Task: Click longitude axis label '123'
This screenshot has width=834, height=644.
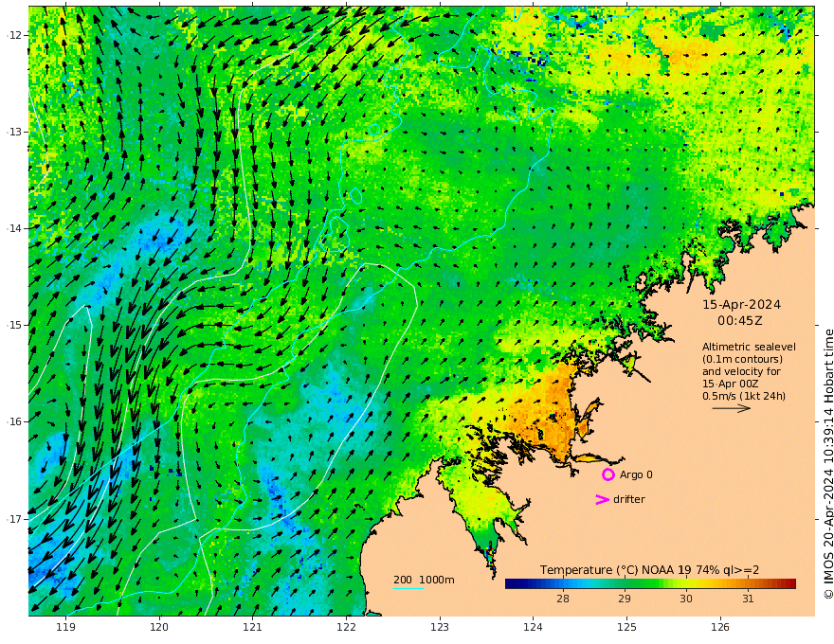Action: click(440, 628)
